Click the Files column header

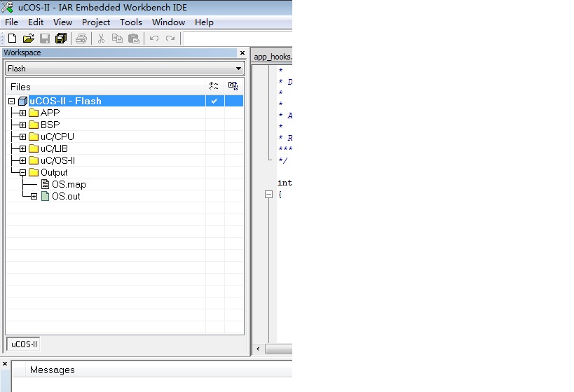[105, 87]
